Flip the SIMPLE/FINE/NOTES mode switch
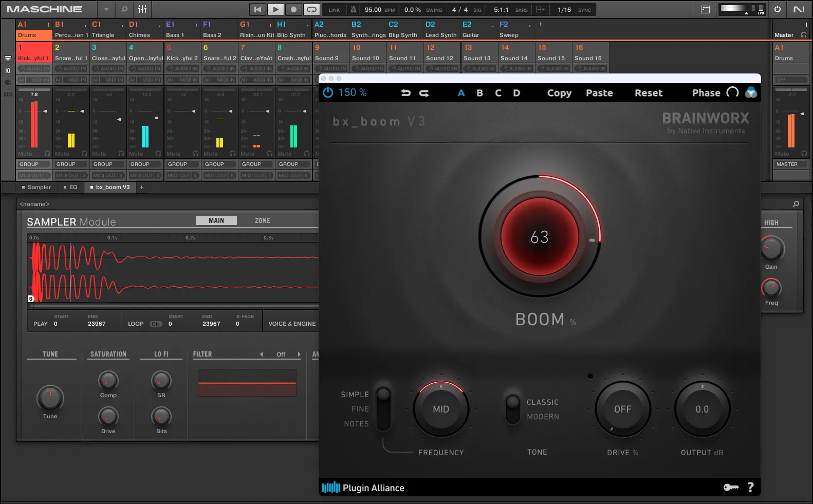 tap(383, 409)
